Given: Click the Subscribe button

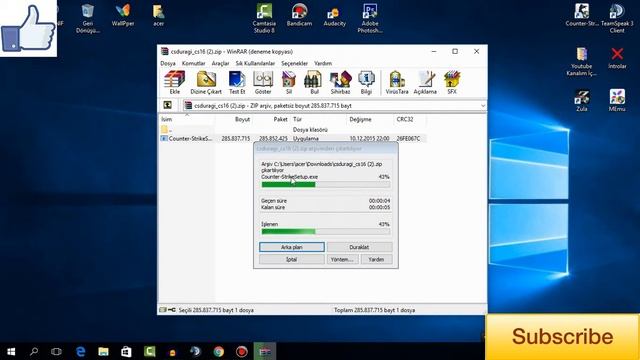Looking at the screenshot, I should [x=562, y=337].
